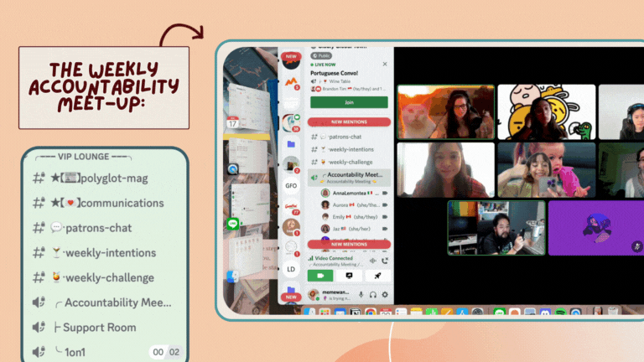
Task: Click the Public server badge
Action: coord(321,56)
